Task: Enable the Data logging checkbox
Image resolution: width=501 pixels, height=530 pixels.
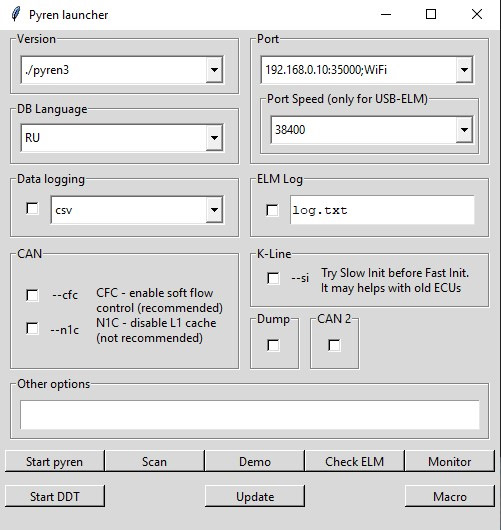Action: coord(32,209)
